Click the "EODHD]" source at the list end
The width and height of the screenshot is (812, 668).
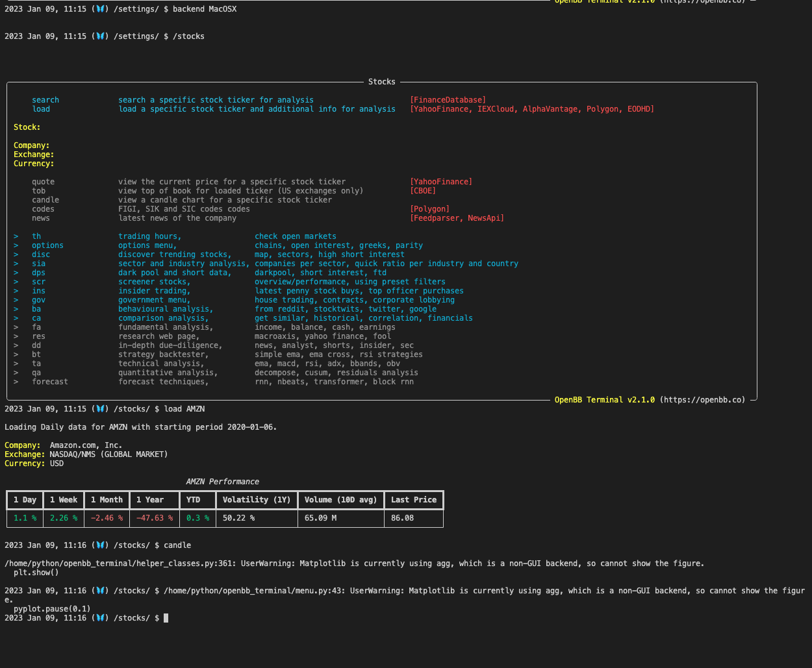[641, 109]
